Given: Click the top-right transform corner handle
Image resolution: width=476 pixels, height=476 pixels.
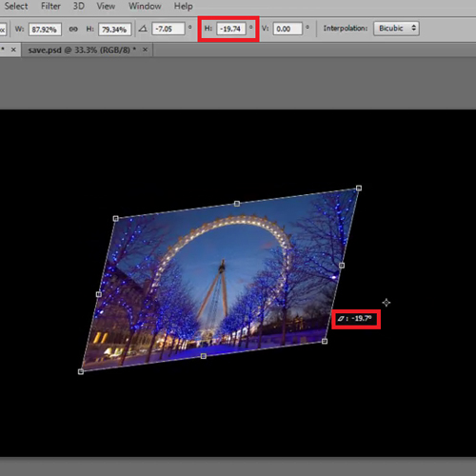Looking at the screenshot, I should pyautogui.click(x=359, y=188).
